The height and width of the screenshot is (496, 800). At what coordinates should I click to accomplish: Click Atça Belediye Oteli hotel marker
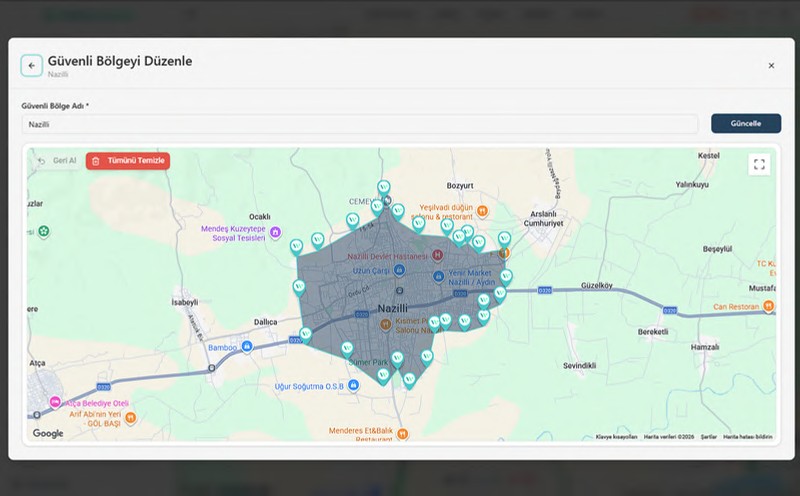click(x=55, y=402)
